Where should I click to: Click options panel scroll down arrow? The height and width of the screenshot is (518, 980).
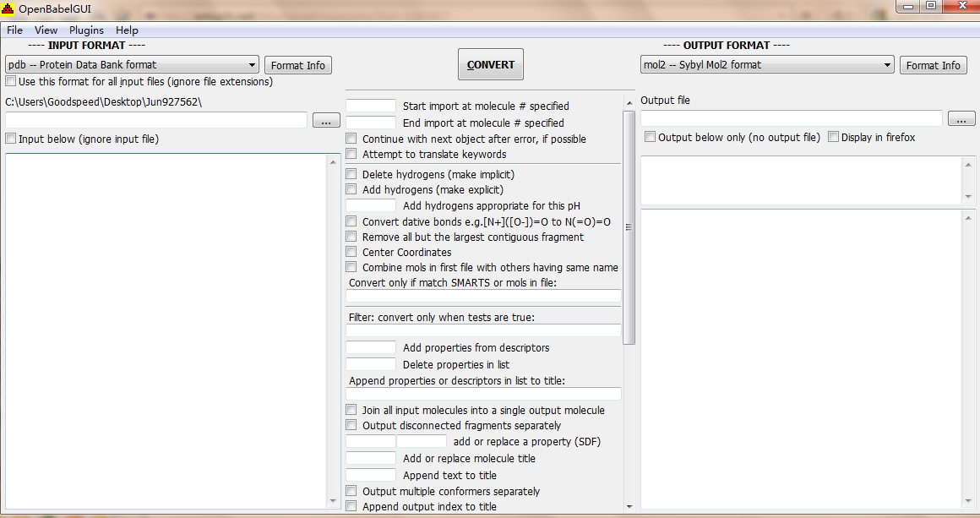629,506
